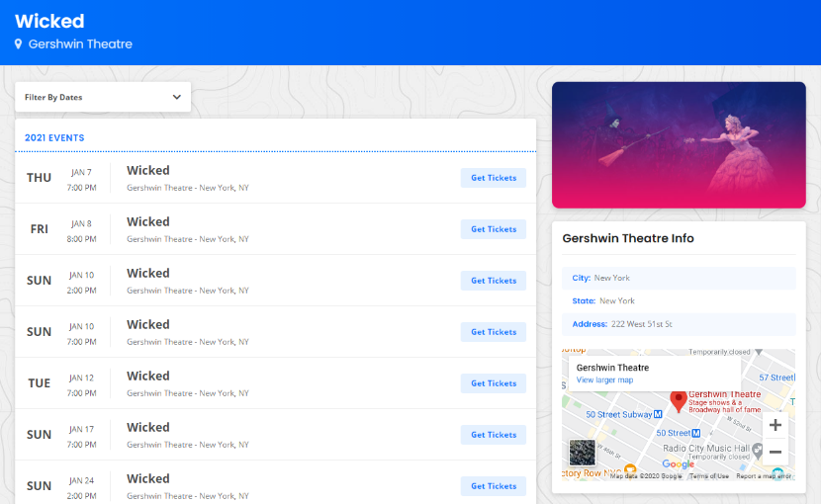Click Report a map error link
The width and height of the screenshot is (821, 504).
(x=764, y=475)
